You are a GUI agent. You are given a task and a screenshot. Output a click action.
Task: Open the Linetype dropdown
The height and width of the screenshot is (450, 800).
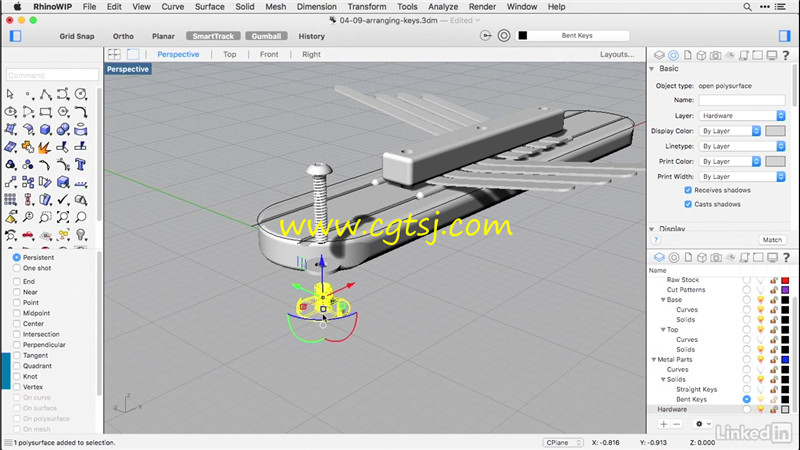(742, 146)
